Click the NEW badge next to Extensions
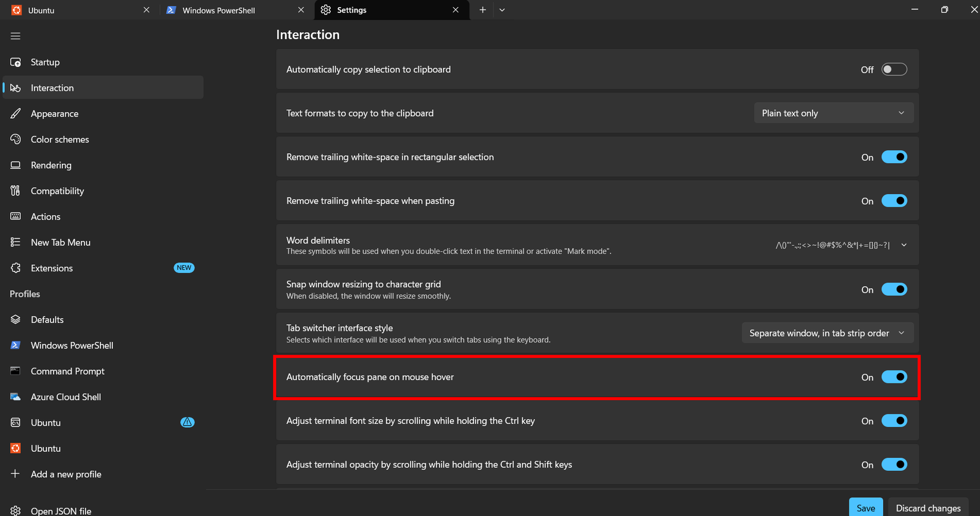 coord(184,268)
